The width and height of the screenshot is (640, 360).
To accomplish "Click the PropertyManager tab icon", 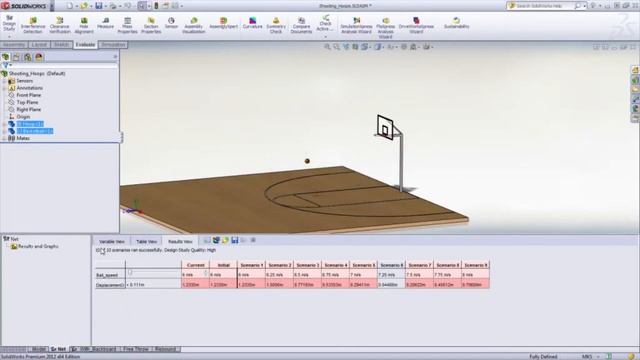I will click(16, 57).
